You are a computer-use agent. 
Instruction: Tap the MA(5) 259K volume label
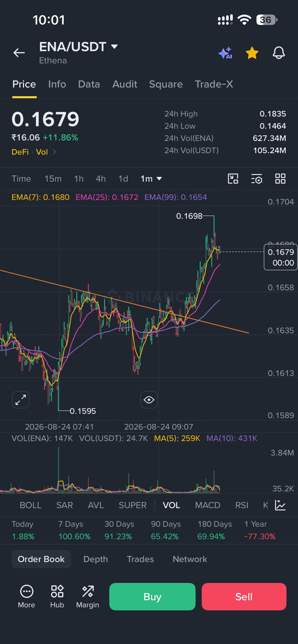click(177, 438)
